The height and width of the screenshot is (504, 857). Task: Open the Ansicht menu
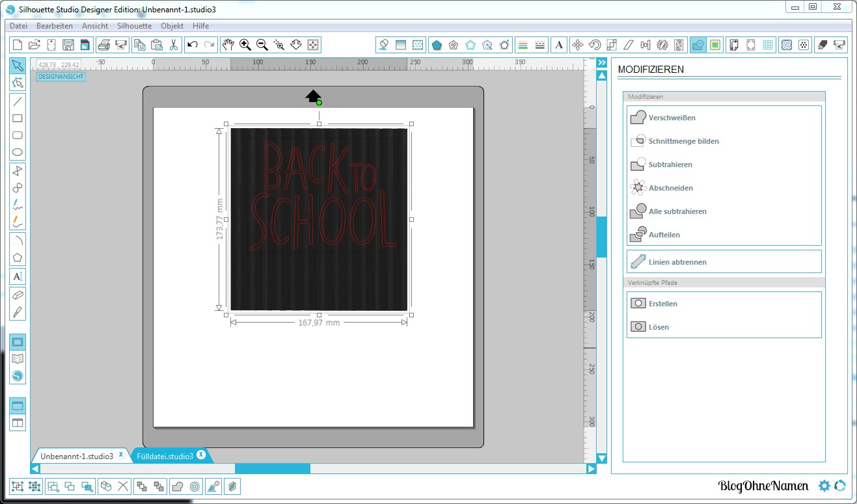[95, 26]
